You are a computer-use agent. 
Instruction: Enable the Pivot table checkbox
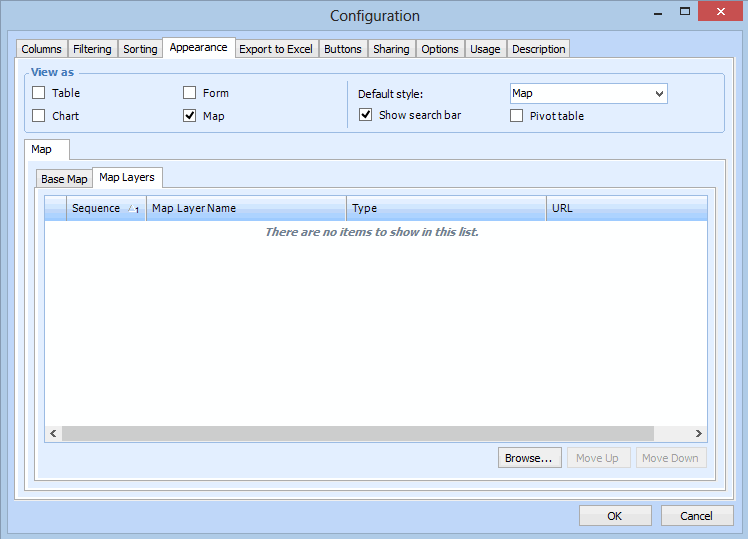pyautogui.click(x=516, y=115)
